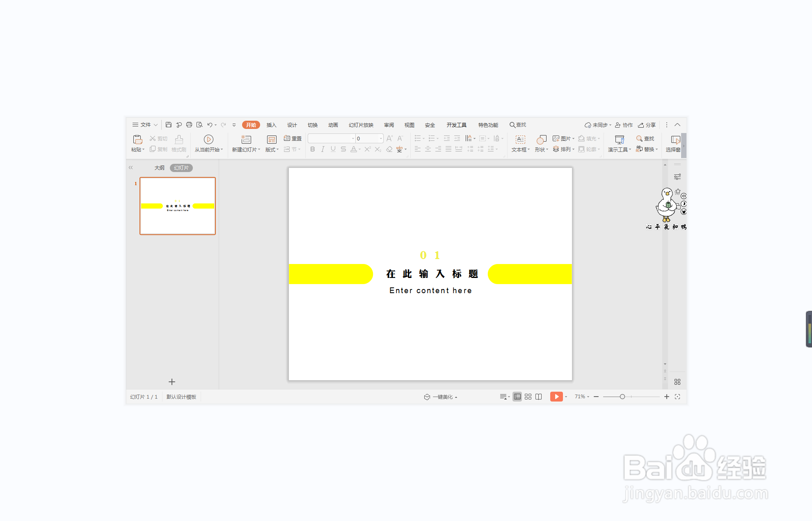Open the Transitions (切换) tab

[313, 125]
